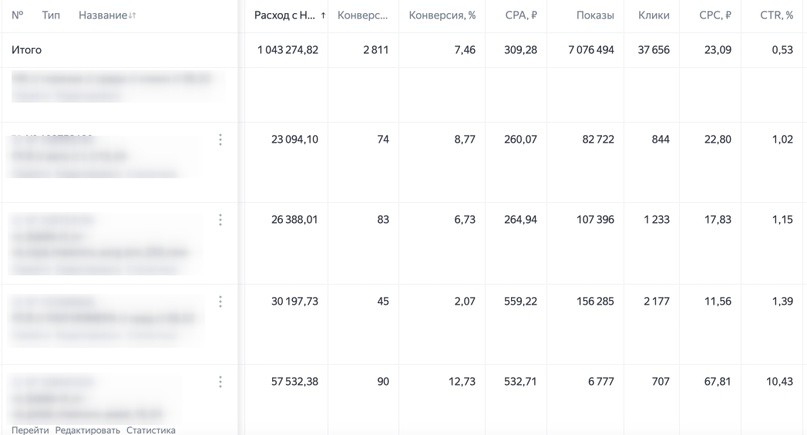Click the Итого total spend value 1 043 274,82

pos(288,50)
